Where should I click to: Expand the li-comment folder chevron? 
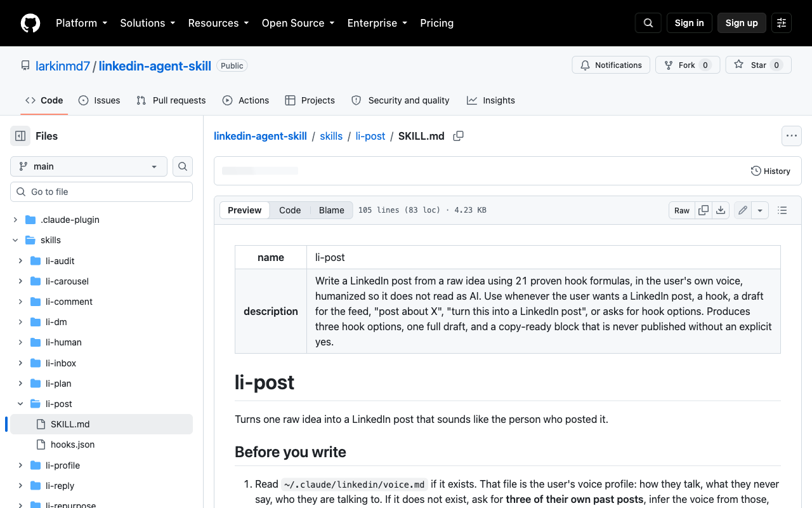point(20,302)
